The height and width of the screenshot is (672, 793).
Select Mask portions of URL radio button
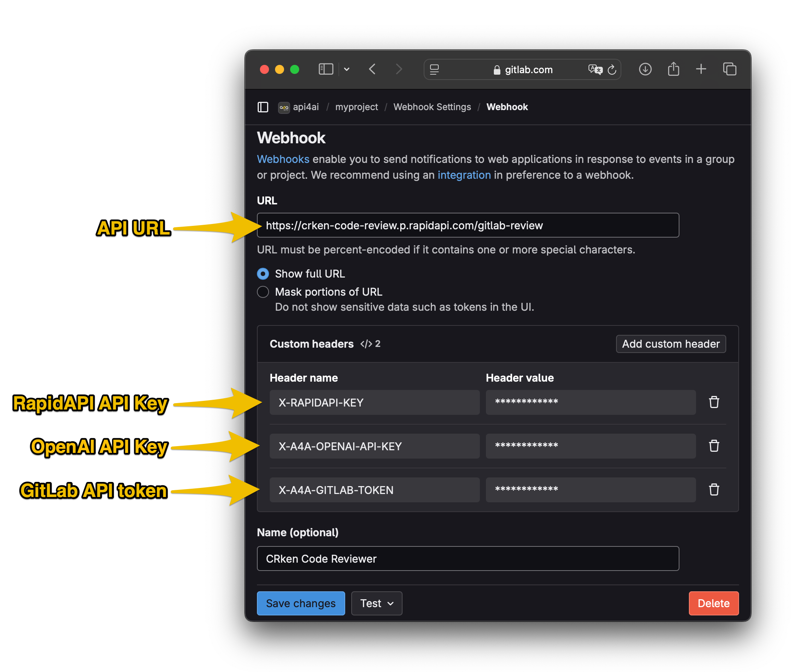pyautogui.click(x=263, y=292)
